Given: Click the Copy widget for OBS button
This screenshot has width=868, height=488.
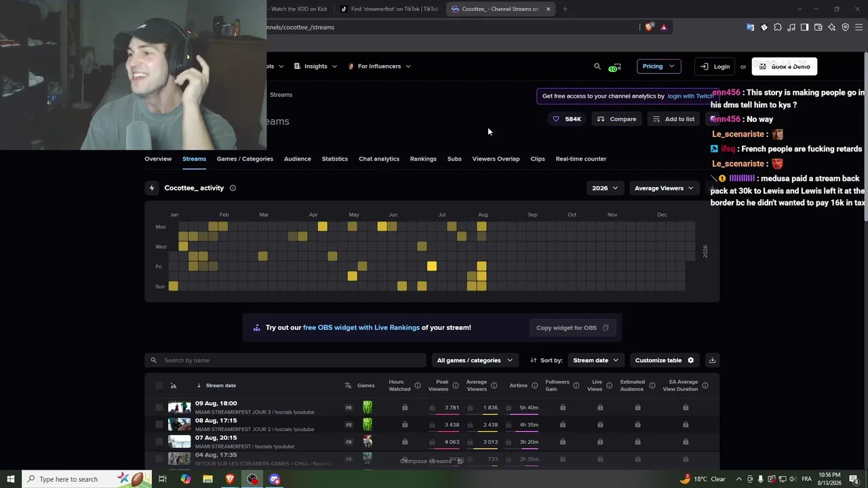Looking at the screenshot, I should [572, 328].
